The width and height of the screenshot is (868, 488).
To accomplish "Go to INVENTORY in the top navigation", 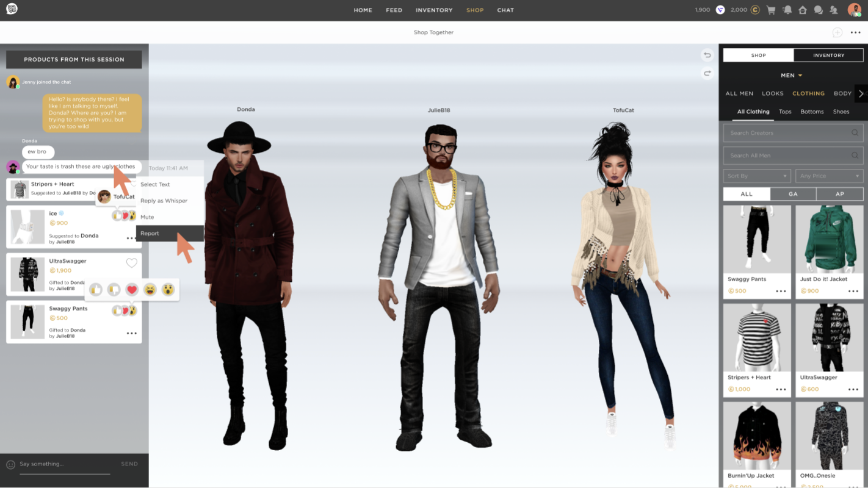I will click(434, 10).
